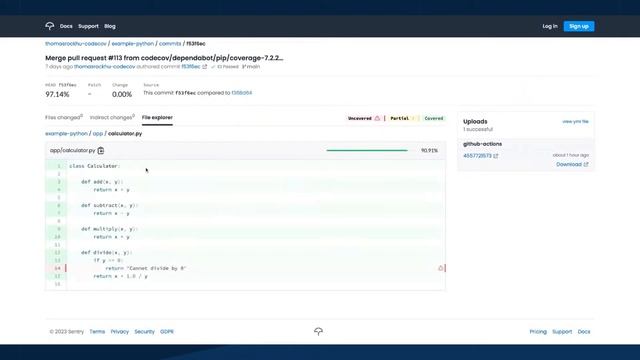Download the github-actions upload
Screen dimensions: 640x360
click(x=572, y=164)
